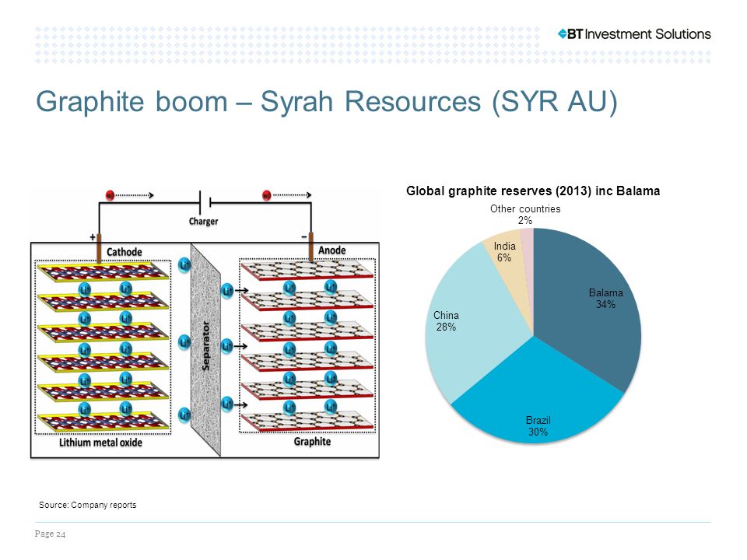Click the 'Source: Company reports' footnote

pyautogui.click(x=88, y=505)
